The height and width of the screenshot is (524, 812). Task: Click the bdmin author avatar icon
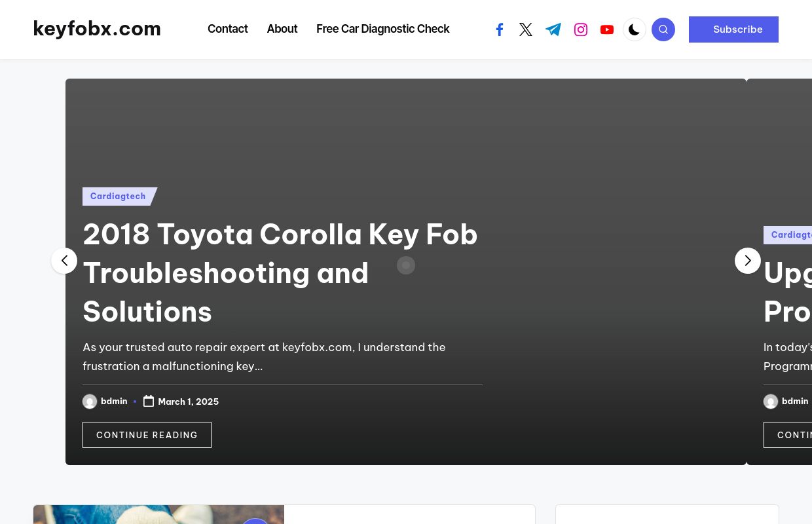tap(90, 402)
